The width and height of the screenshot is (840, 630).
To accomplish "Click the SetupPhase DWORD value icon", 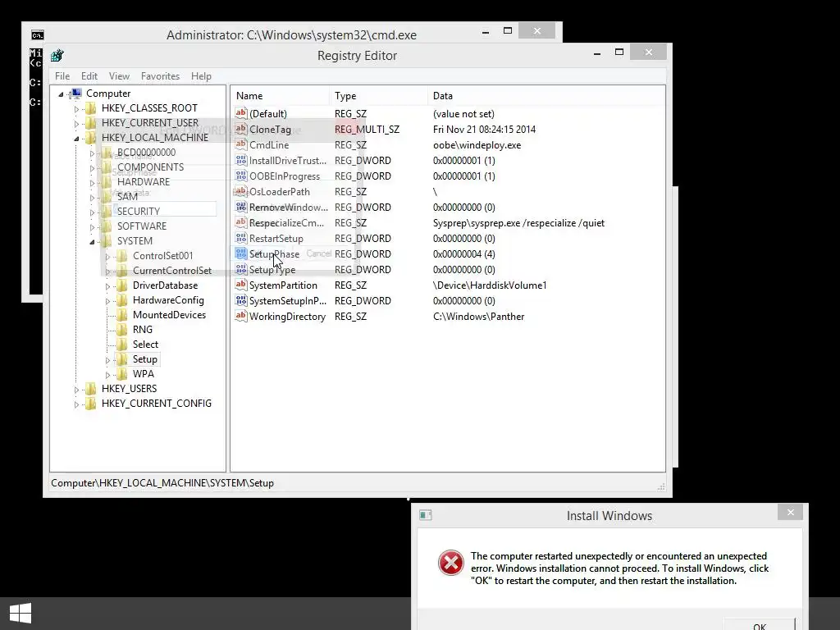I will coord(241,253).
